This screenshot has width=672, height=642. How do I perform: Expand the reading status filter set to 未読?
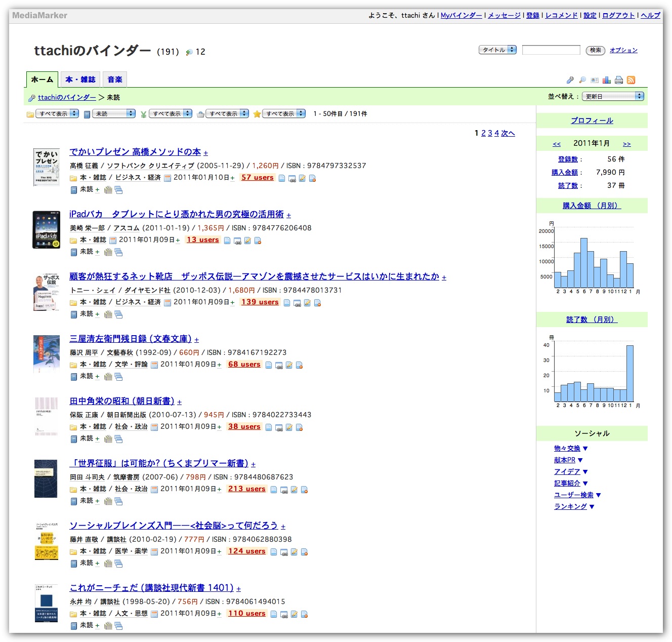point(114,114)
